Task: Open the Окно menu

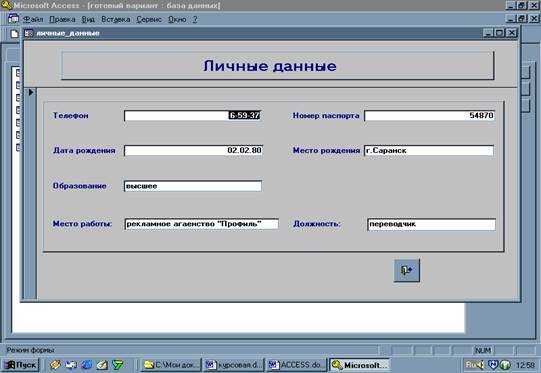Action: coord(177,19)
